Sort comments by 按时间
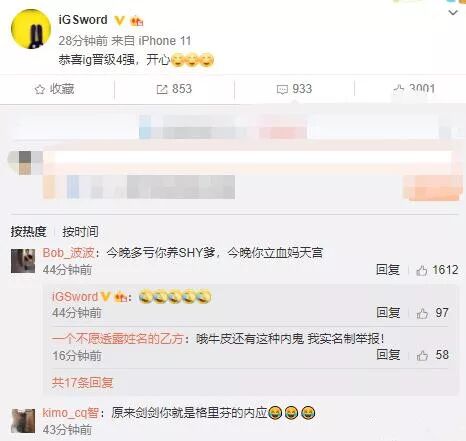The height and width of the screenshot is (441, 466). pos(80,231)
